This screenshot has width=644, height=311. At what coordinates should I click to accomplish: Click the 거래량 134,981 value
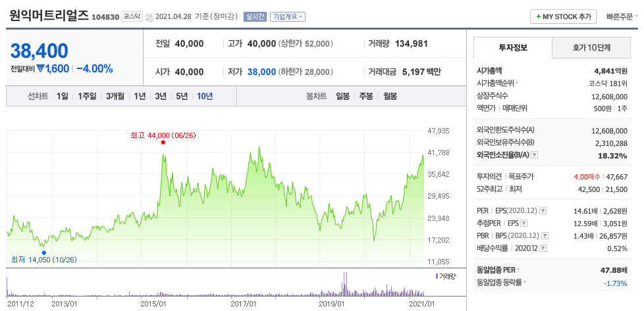coord(411,43)
